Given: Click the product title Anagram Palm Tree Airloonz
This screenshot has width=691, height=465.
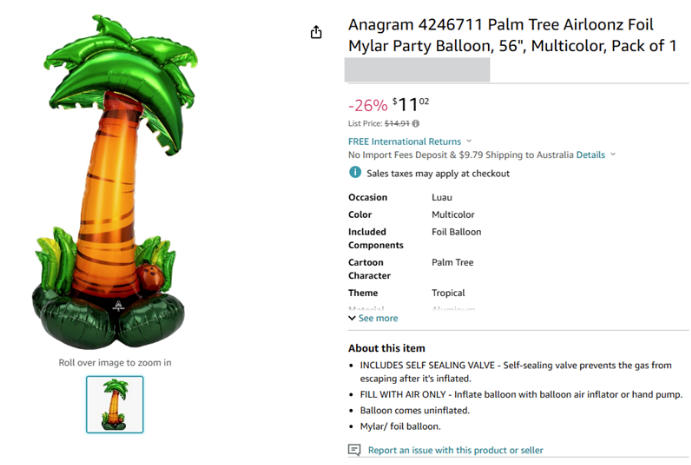Looking at the screenshot, I should coord(512,35).
